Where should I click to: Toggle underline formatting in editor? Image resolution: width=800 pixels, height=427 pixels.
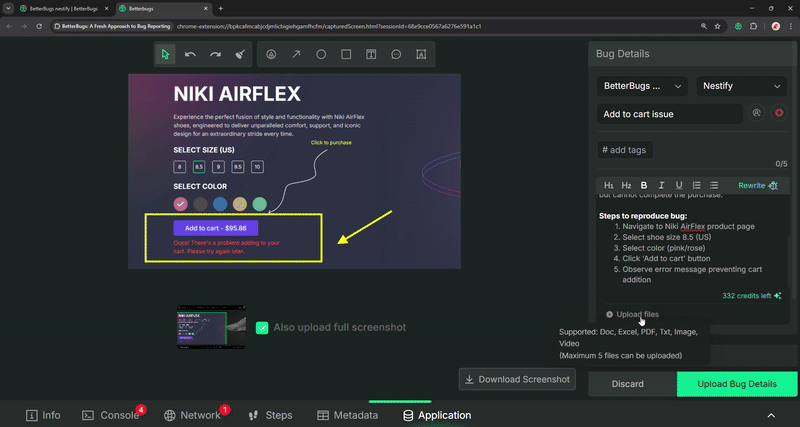pyautogui.click(x=679, y=185)
